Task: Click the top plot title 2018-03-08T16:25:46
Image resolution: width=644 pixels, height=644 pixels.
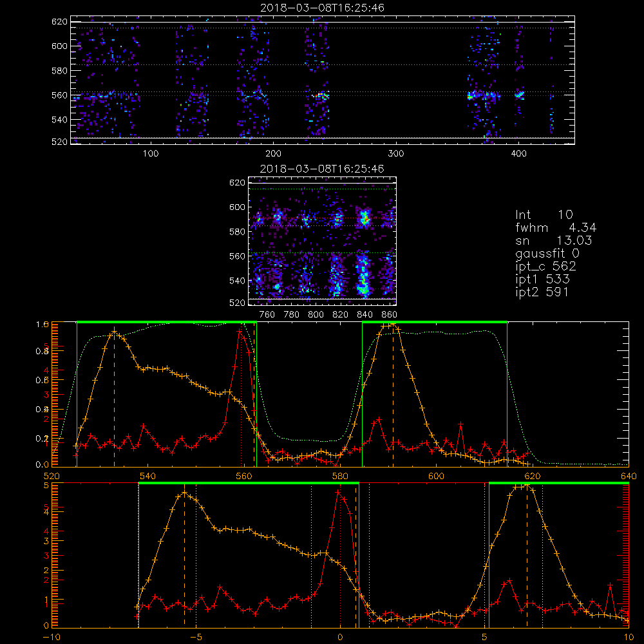Action: pyautogui.click(x=323, y=8)
